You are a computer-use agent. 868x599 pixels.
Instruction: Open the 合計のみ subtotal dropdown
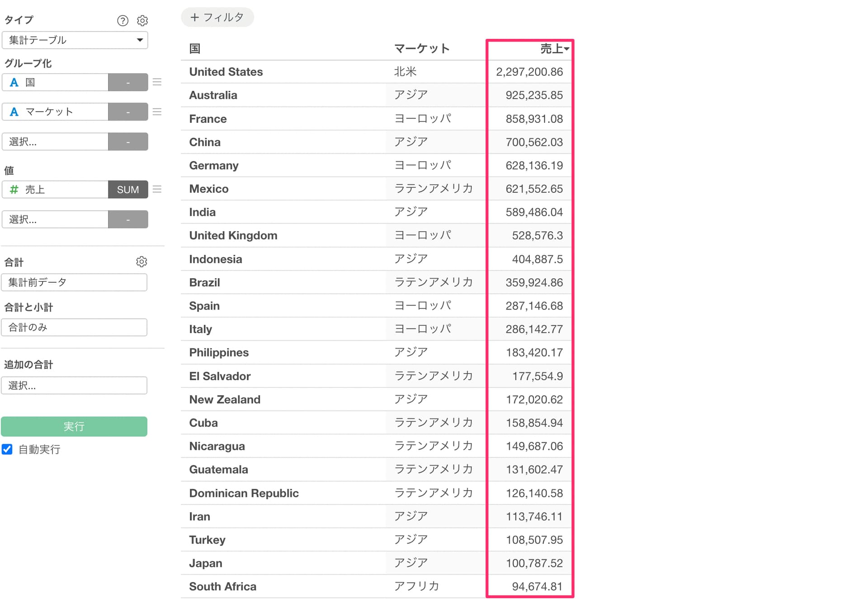coord(74,328)
